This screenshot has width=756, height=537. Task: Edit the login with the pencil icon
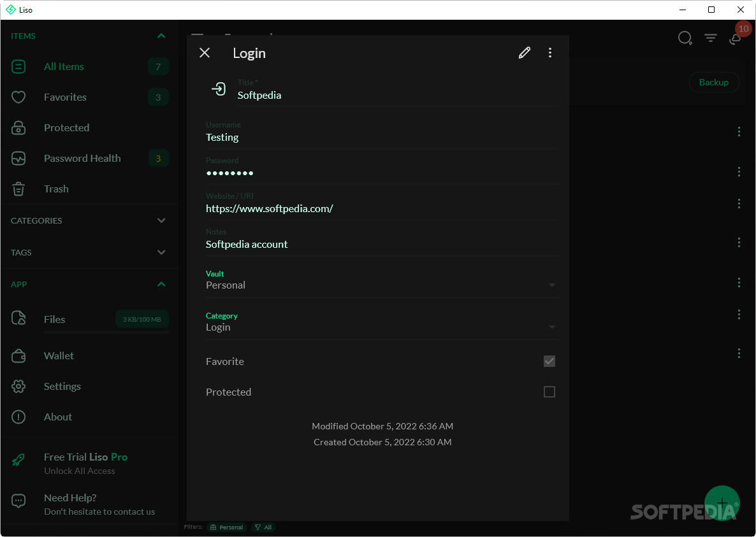[525, 53]
